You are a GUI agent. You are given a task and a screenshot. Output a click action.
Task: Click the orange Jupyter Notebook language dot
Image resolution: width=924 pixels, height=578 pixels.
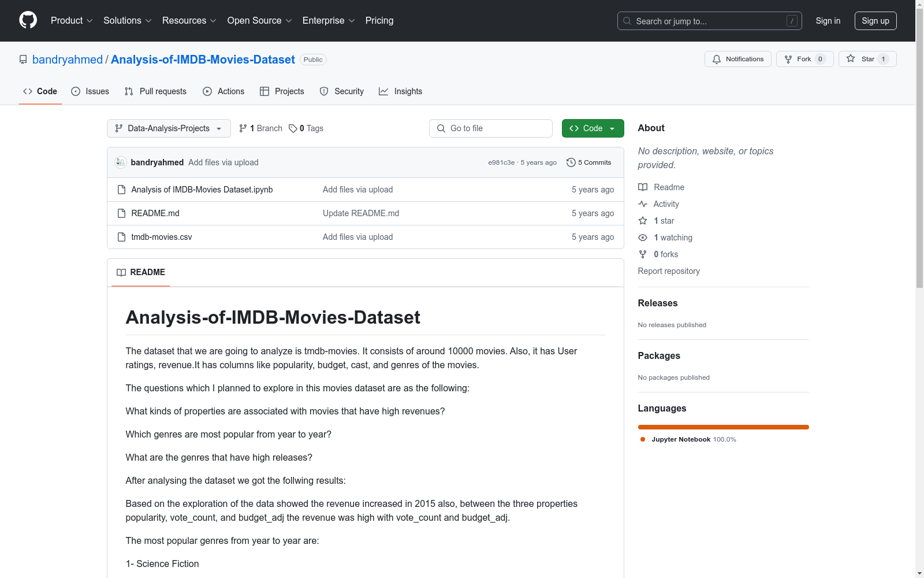point(643,439)
